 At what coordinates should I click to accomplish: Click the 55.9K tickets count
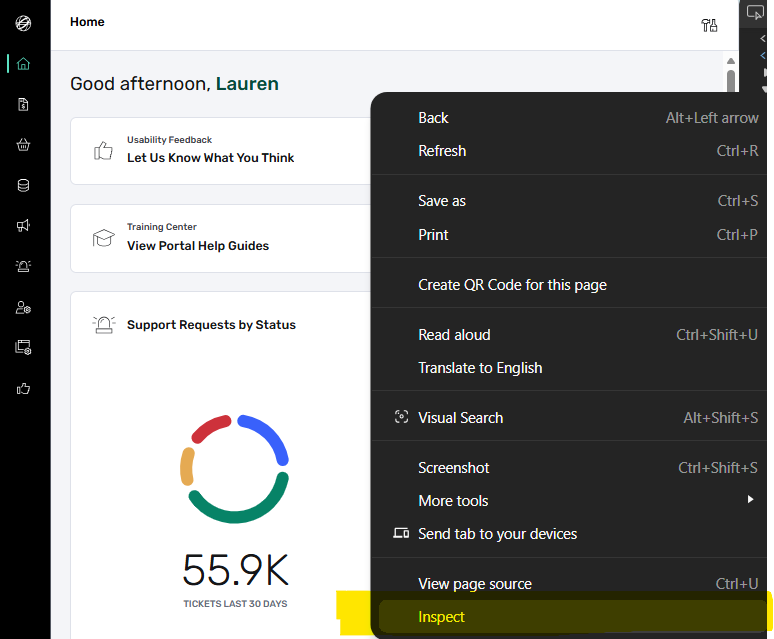235,570
